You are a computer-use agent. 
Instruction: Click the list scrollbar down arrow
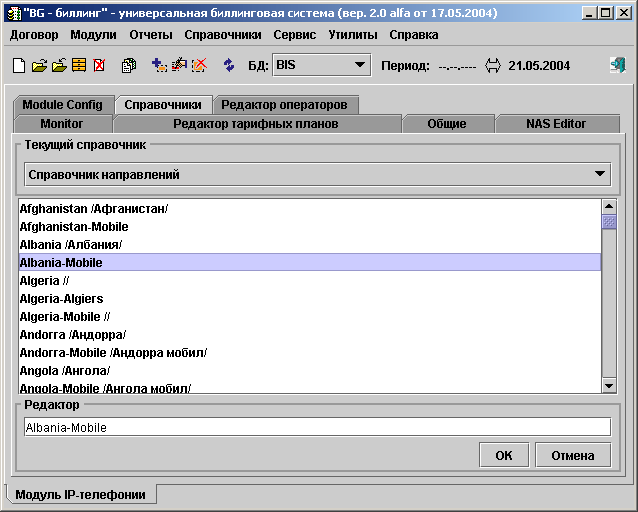(609, 386)
